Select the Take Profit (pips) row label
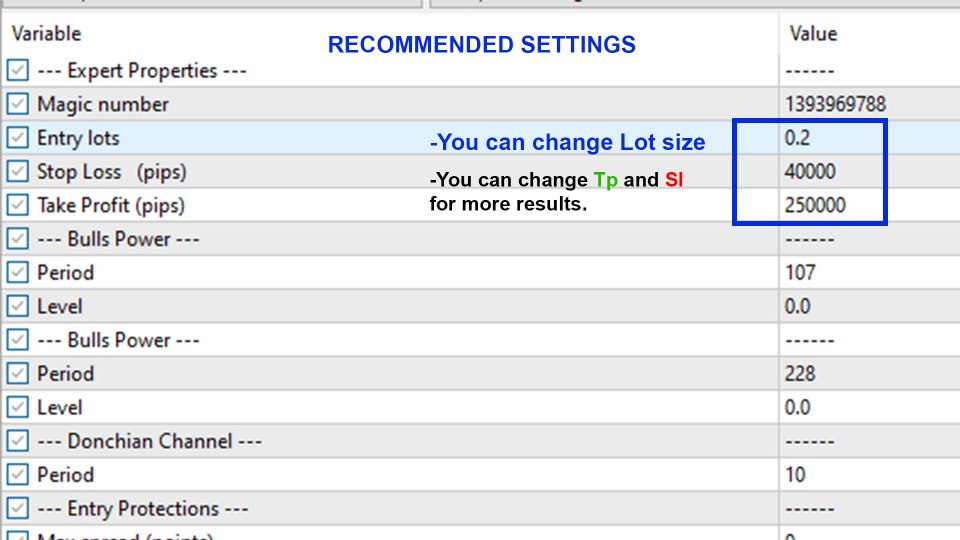 (111, 206)
